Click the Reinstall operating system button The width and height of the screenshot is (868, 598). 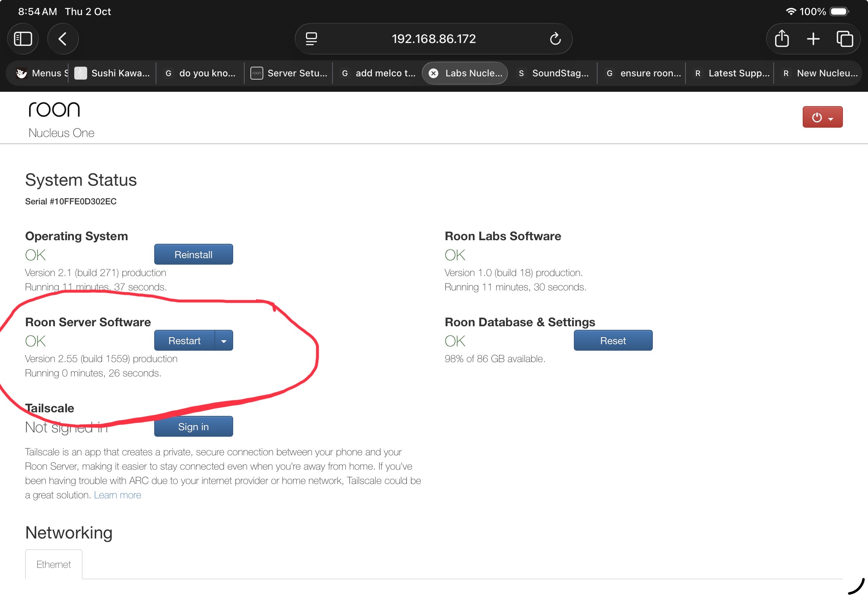(x=193, y=255)
